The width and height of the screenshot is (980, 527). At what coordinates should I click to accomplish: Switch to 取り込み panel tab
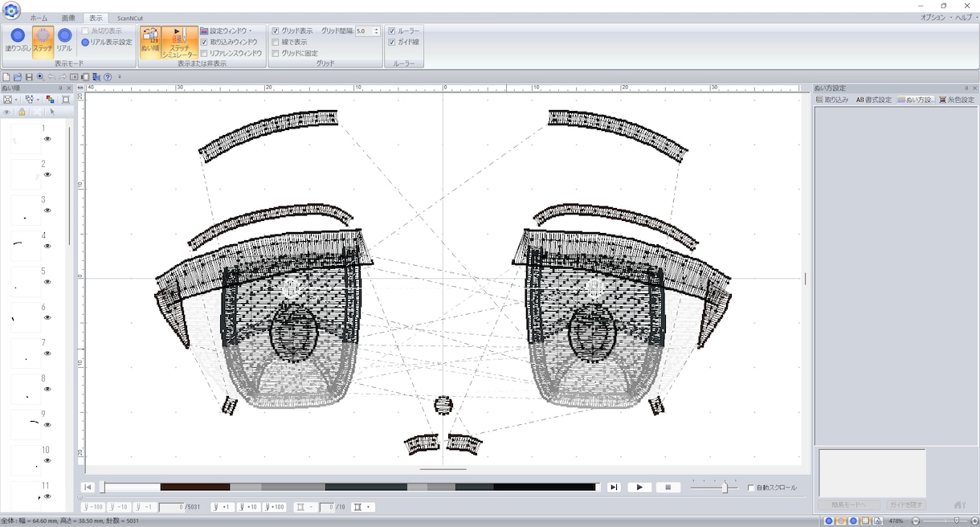[x=832, y=100]
